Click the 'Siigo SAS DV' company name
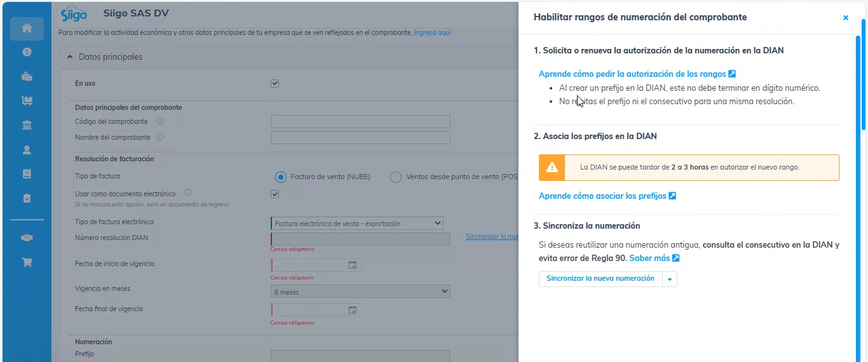Image resolution: width=868 pixels, height=362 pixels. [x=136, y=13]
